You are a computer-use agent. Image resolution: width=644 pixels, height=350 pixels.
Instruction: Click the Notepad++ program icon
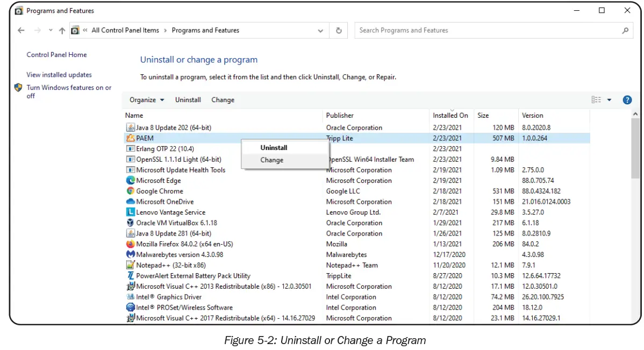point(130,265)
